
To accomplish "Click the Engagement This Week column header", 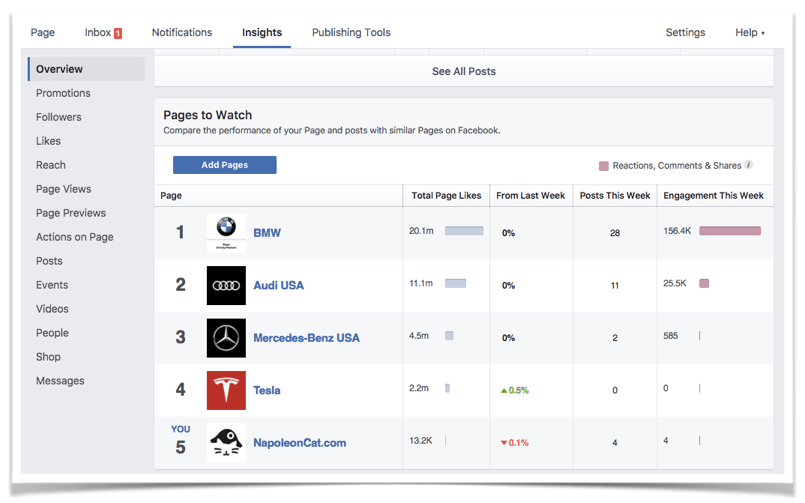I will coord(713,196).
